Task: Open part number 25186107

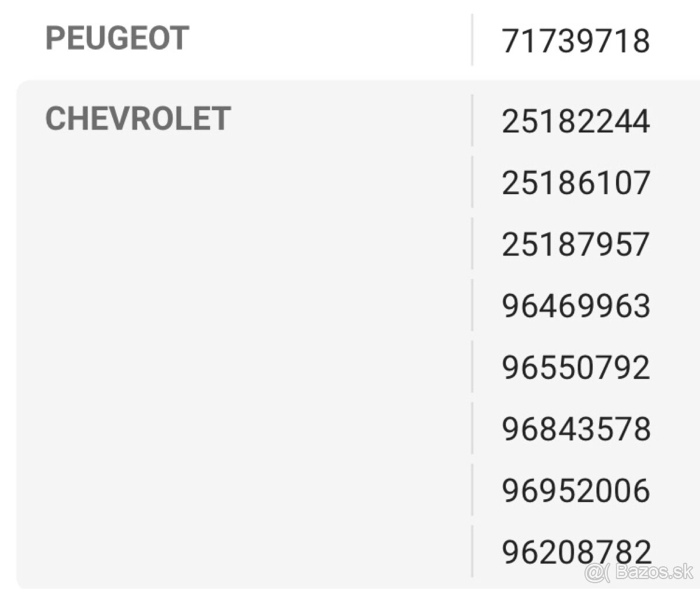Action: [575, 183]
